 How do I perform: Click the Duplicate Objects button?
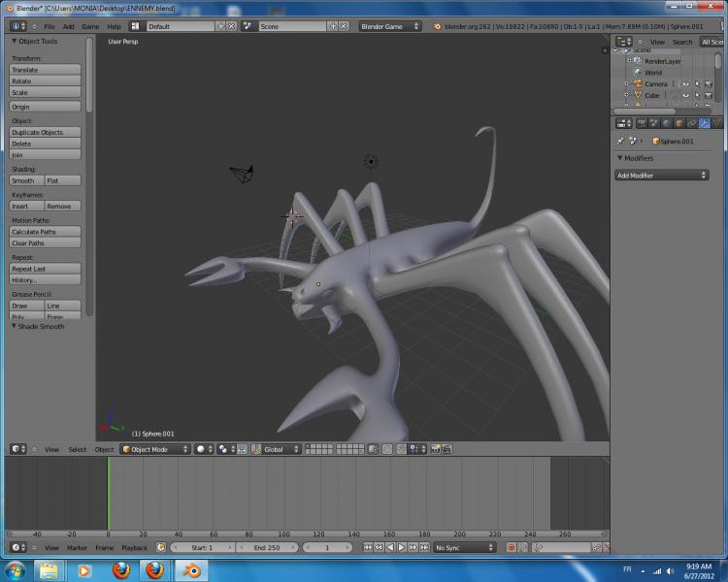(x=45, y=132)
